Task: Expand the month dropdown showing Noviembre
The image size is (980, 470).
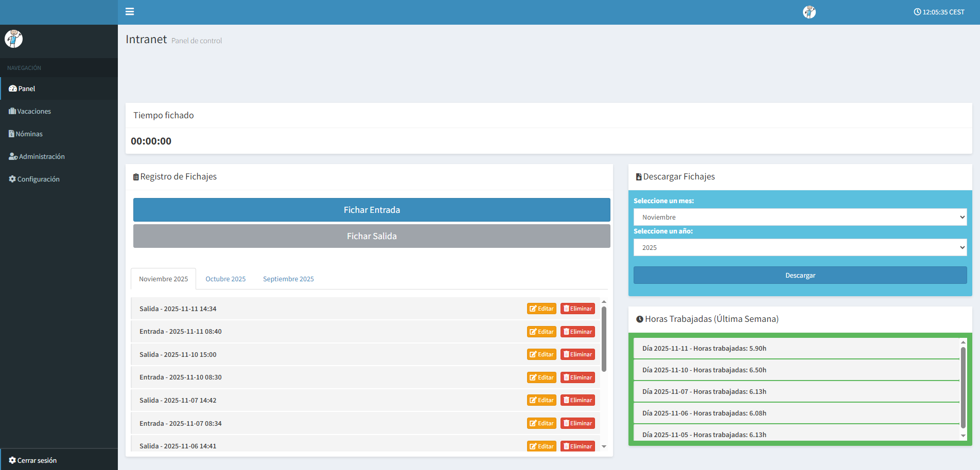Action: click(x=800, y=217)
